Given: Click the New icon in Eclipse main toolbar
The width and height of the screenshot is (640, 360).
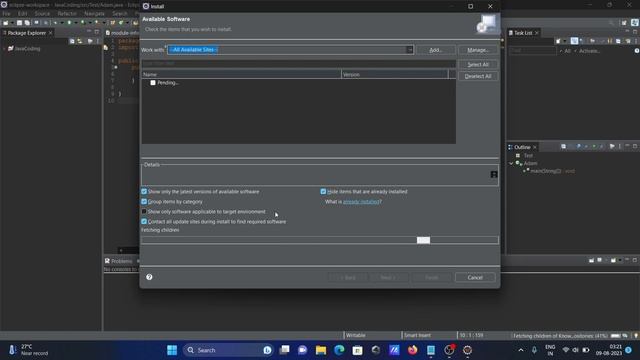Looking at the screenshot, I should pos(5,23).
